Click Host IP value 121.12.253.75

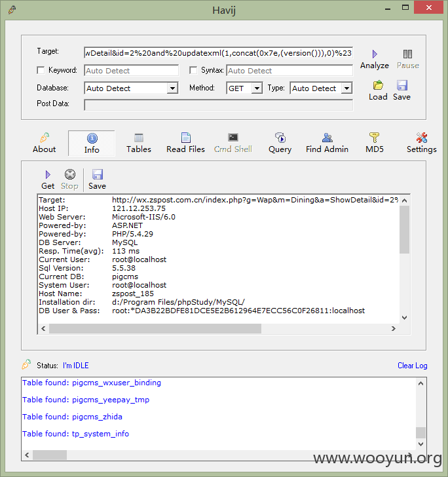click(139, 208)
